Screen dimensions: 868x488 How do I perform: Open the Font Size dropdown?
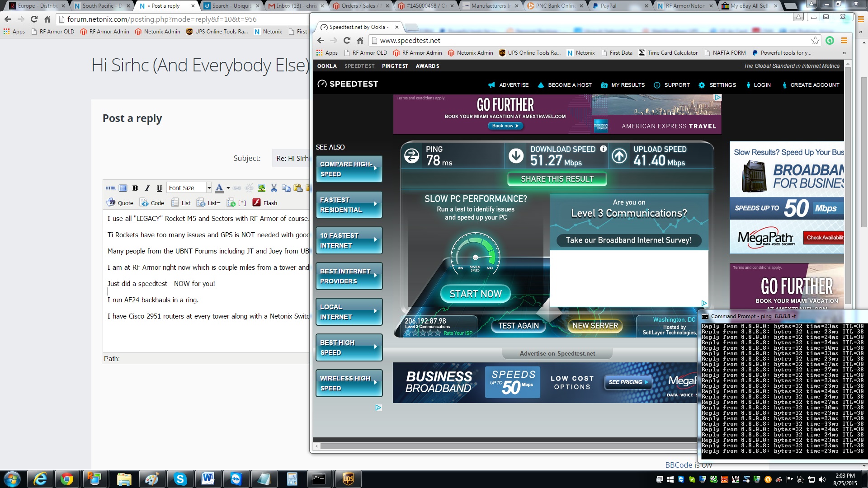(189, 188)
